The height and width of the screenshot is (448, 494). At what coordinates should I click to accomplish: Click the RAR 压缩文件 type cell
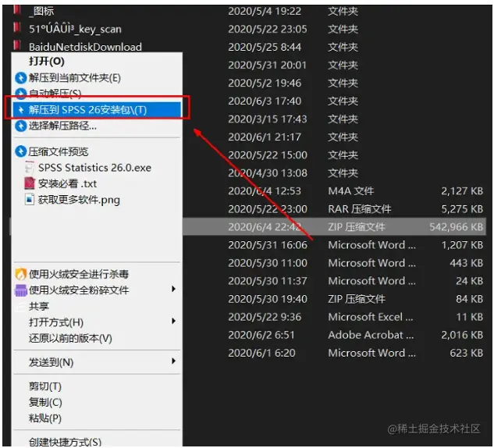(360, 209)
